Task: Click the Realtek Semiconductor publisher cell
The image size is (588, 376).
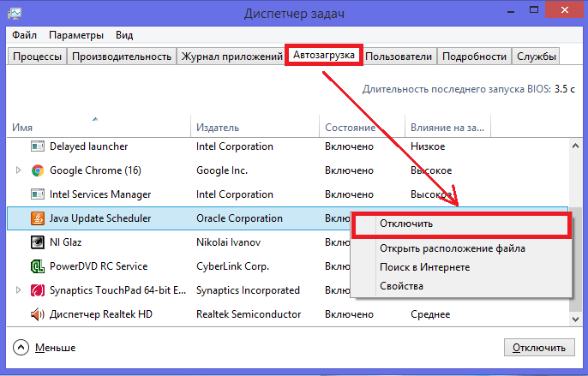Action: (249, 314)
